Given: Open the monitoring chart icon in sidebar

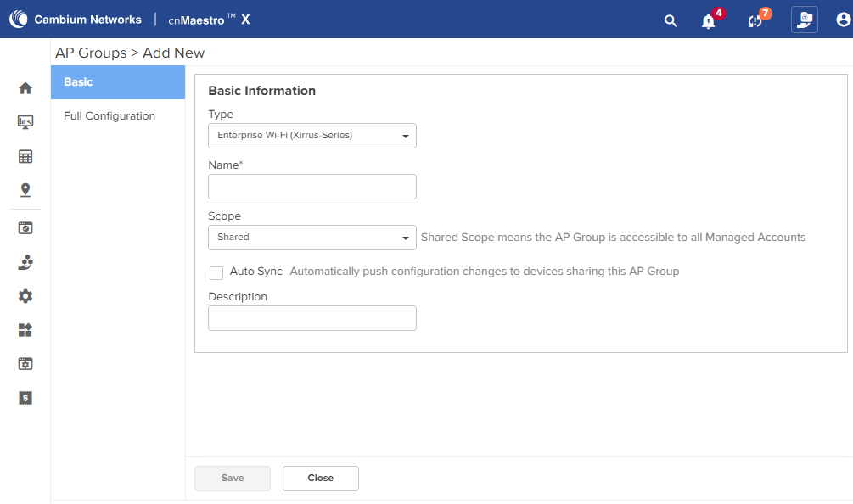Looking at the screenshot, I should click(25, 122).
